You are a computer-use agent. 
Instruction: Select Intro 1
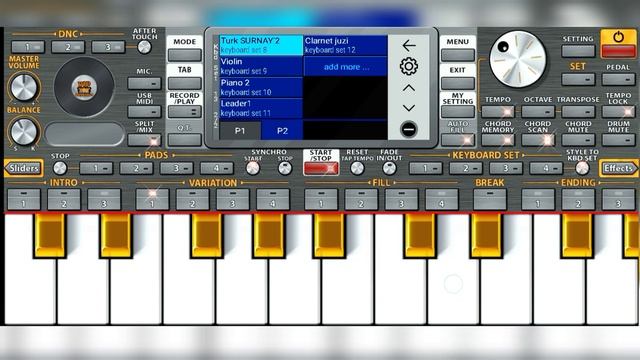coord(24,199)
